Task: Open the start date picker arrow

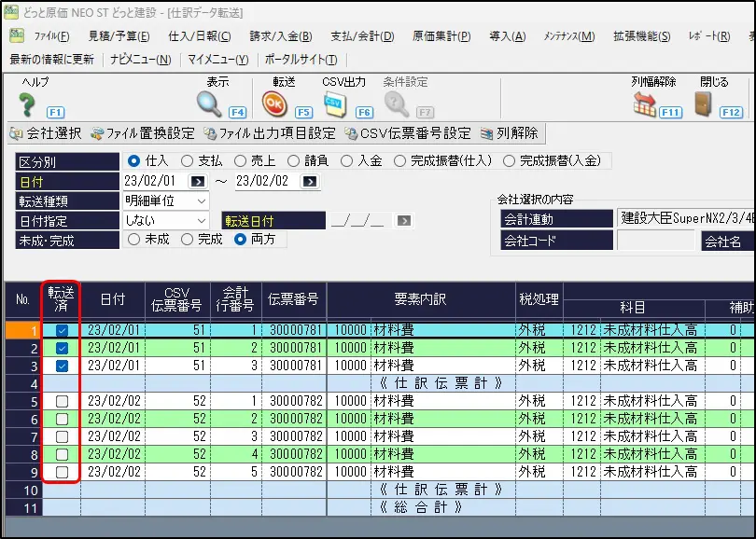Action: click(198, 181)
